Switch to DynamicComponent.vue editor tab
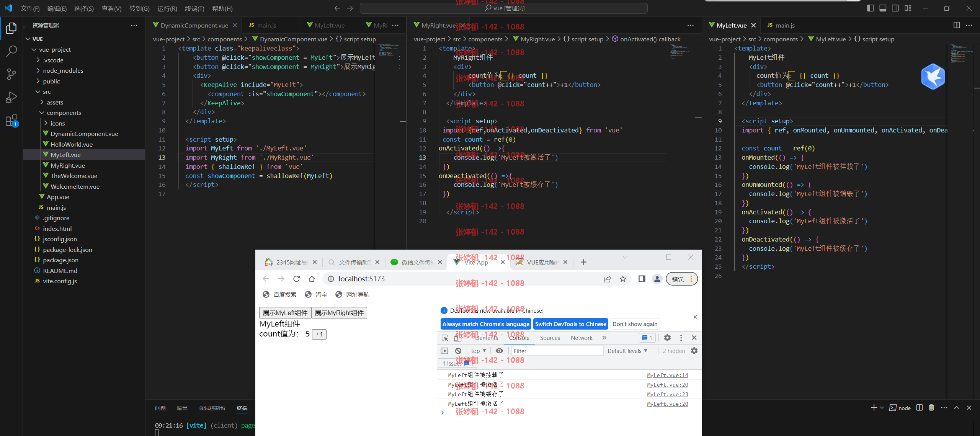 click(194, 25)
